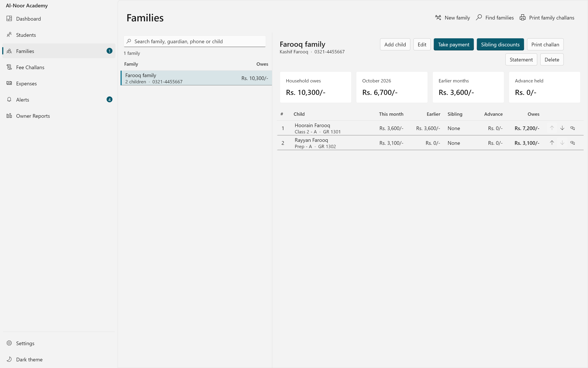Viewport: 588px width, 368px height.
Task: Move Hoorain Farooq up with arrow icon
Action: pos(552,128)
